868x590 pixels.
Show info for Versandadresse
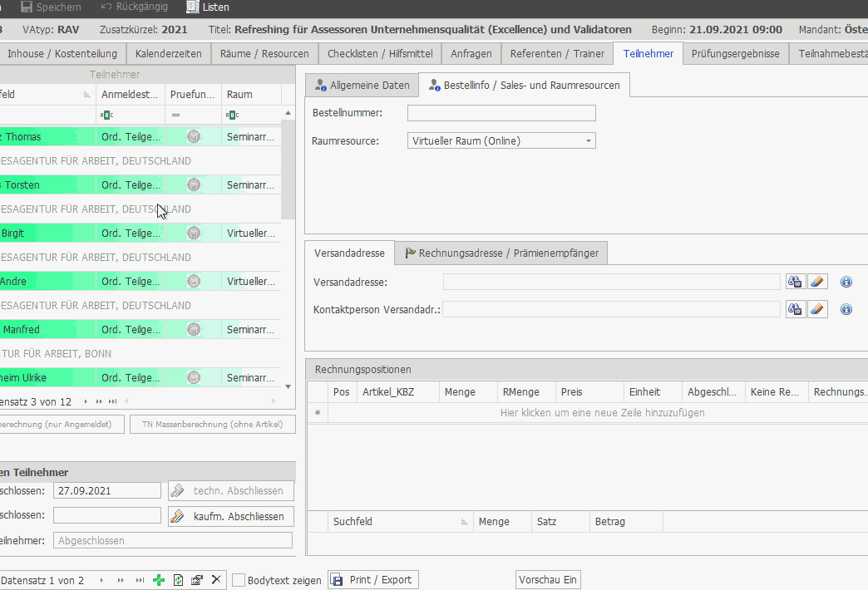point(846,282)
